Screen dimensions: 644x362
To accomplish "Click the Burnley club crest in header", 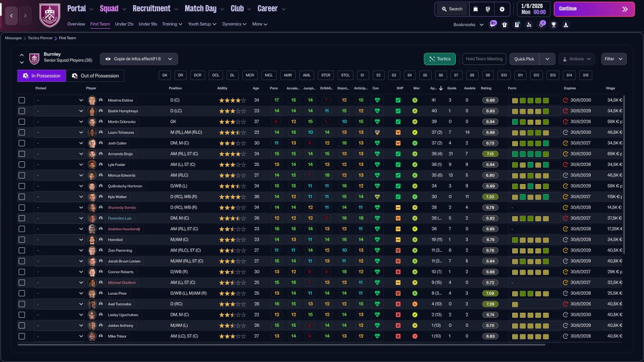I will pyautogui.click(x=49, y=15).
